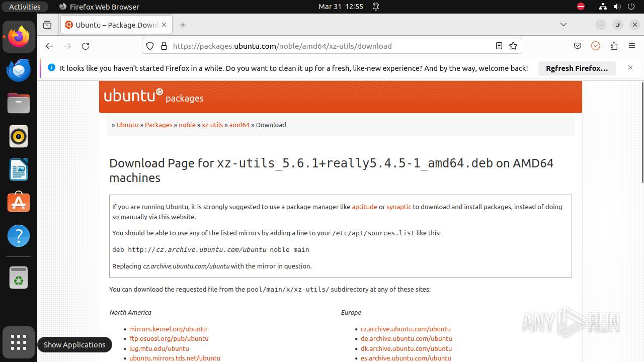Open the aptitude package manager link
644x362 pixels.
pos(364,207)
